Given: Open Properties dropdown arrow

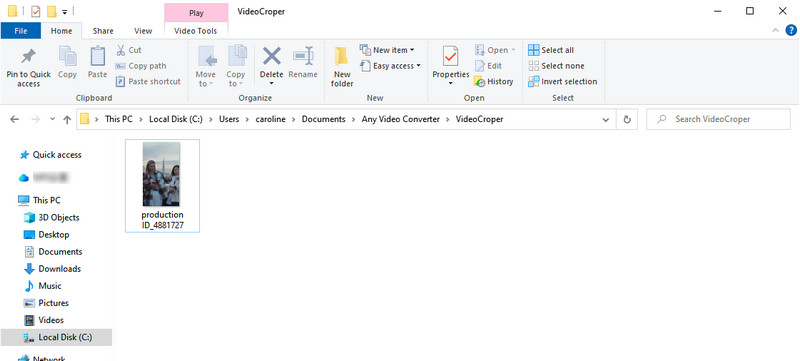Looking at the screenshot, I should tap(451, 84).
